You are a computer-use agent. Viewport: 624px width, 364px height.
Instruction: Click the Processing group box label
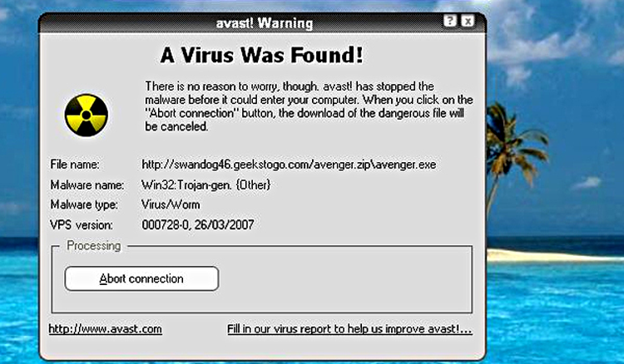tap(93, 246)
